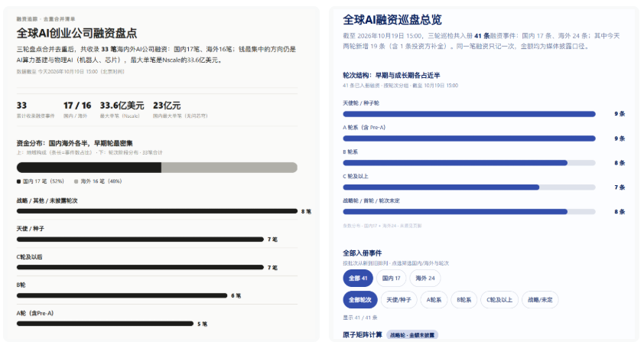
Task: Select the 全部轮次 round filter
Action: 360,300
